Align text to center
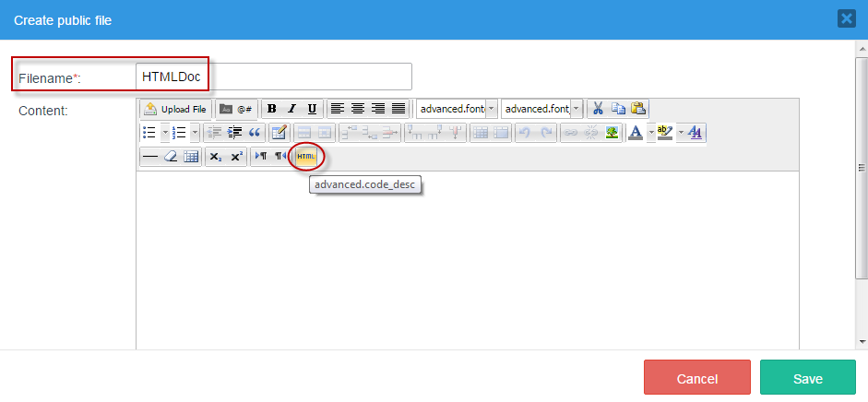Viewport: 868px width, 402px height. point(358,109)
